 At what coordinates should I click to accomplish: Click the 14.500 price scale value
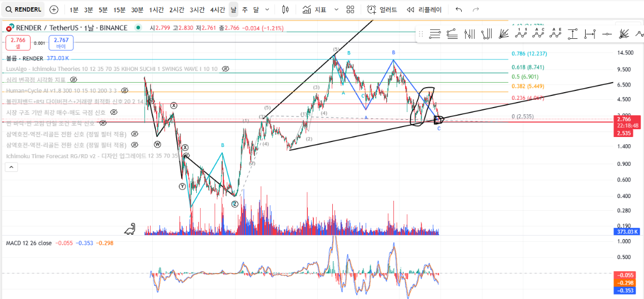point(626,53)
